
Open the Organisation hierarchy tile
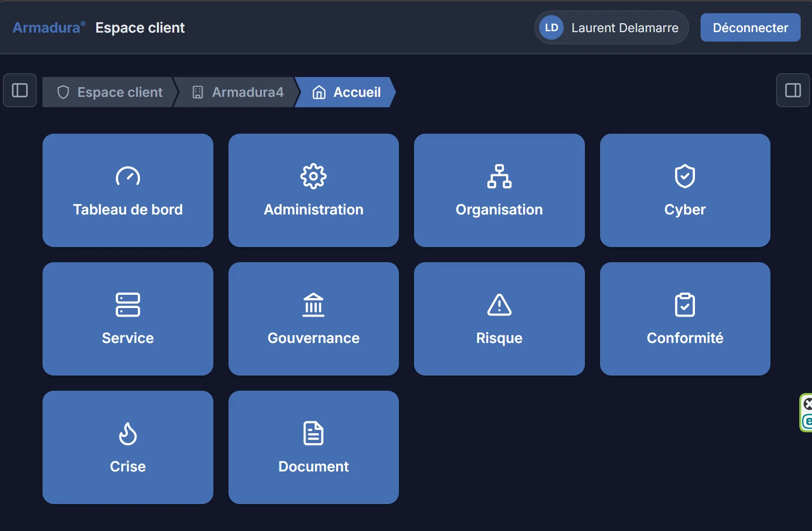click(x=499, y=190)
